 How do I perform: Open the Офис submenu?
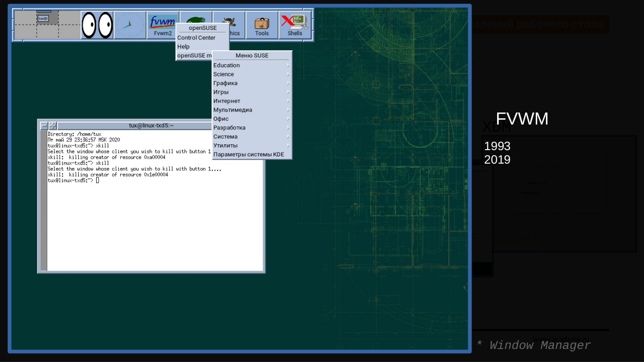click(252, 119)
